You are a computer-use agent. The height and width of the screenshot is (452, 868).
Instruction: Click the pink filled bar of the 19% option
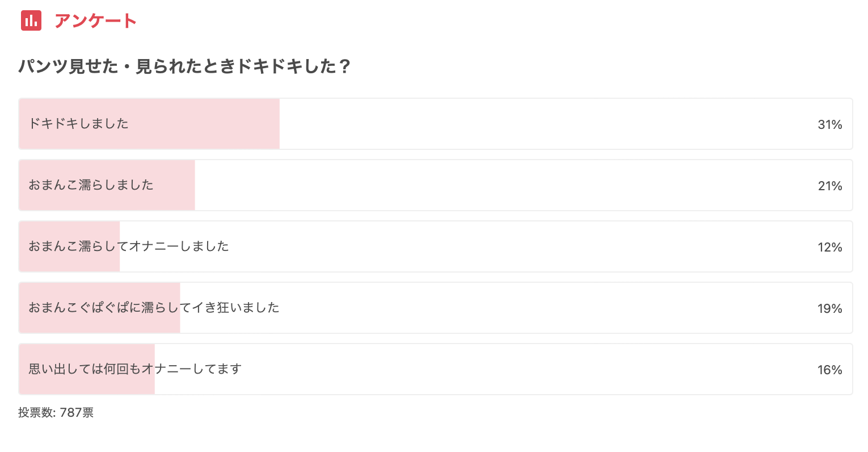point(100,308)
